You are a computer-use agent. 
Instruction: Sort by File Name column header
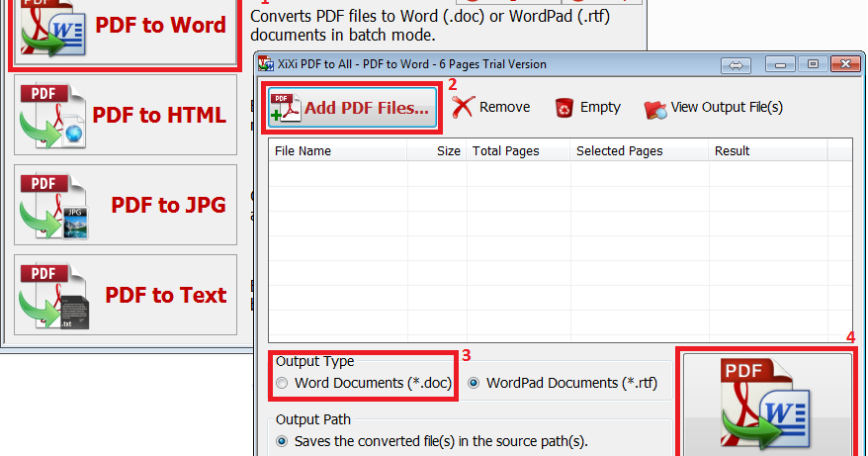coord(338,150)
